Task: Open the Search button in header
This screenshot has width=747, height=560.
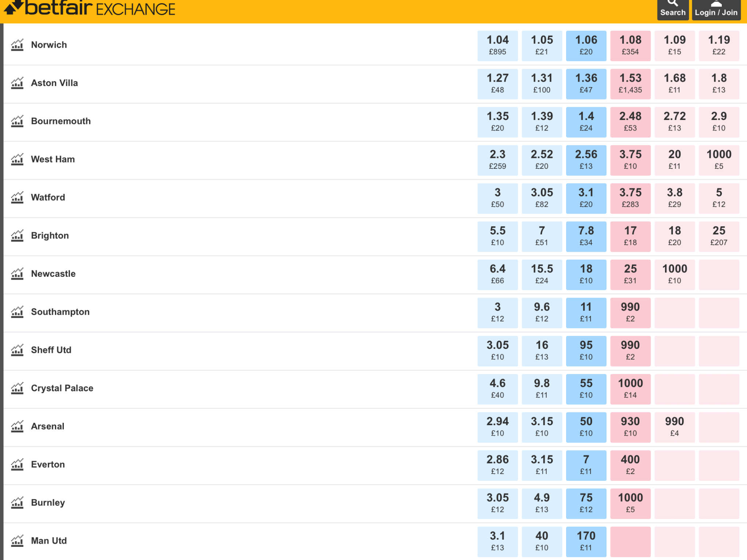Action: 673,9
